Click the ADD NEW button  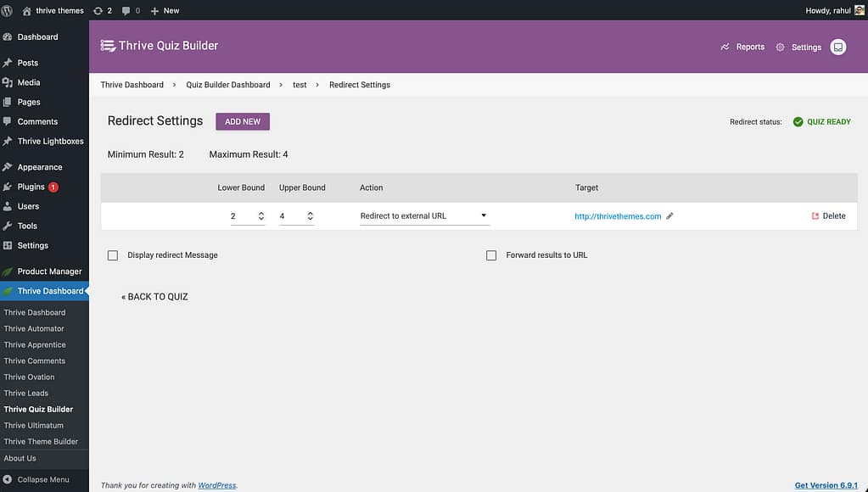point(243,121)
